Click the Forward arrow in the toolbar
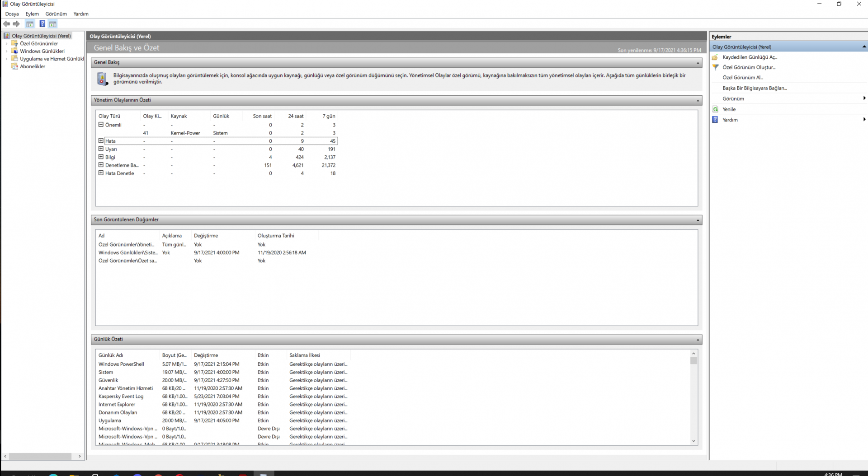 click(x=16, y=24)
